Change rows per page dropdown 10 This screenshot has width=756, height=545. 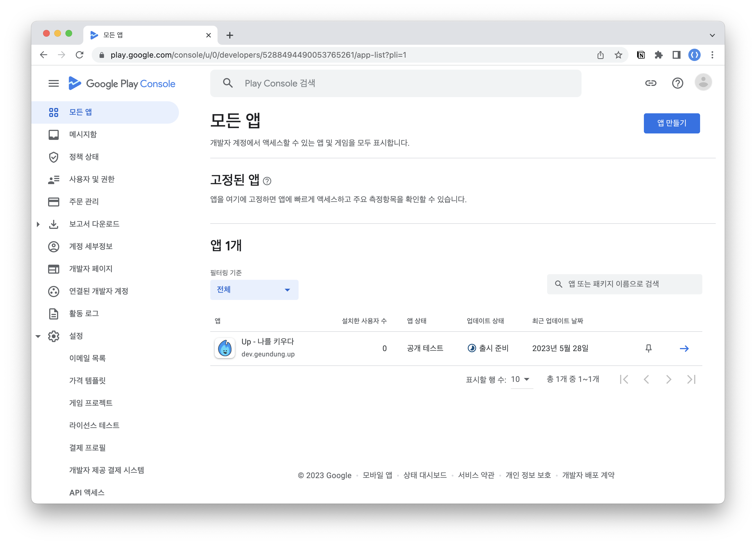pos(521,379)
